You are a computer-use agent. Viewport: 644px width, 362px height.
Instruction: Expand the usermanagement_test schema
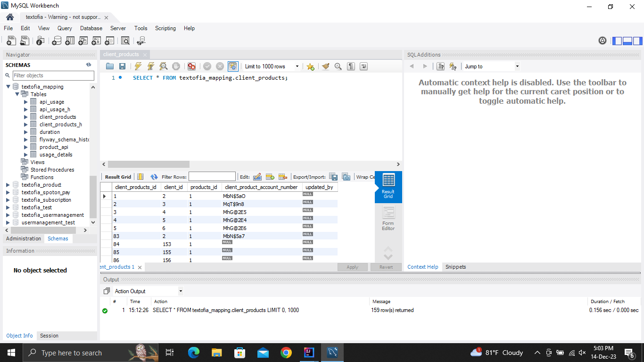click(8, 222)
